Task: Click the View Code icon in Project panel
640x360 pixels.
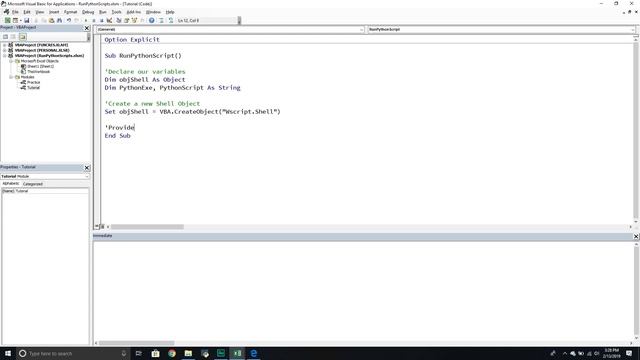Action: [x=5, y=37]
